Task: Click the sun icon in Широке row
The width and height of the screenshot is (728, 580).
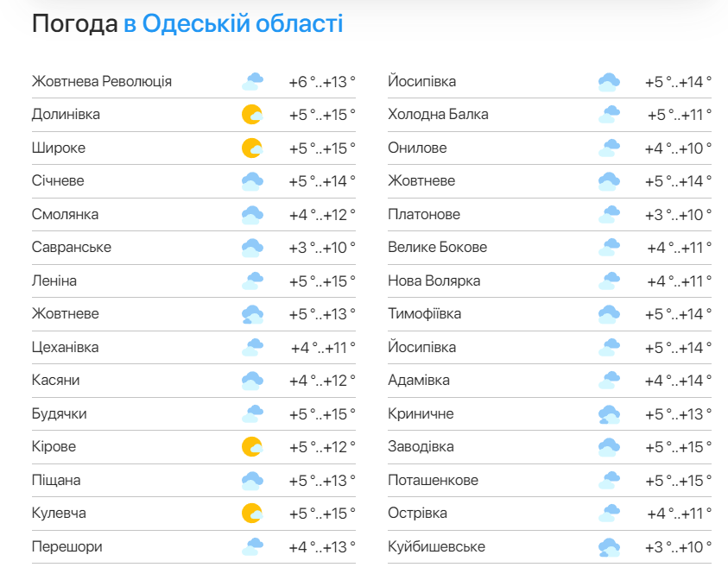Action: (x=252, y=148)
